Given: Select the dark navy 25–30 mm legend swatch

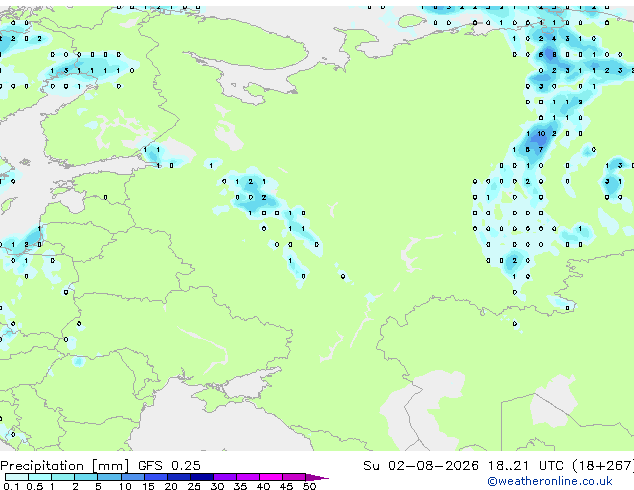Looking at the screenshot, I should click(202, 477).
